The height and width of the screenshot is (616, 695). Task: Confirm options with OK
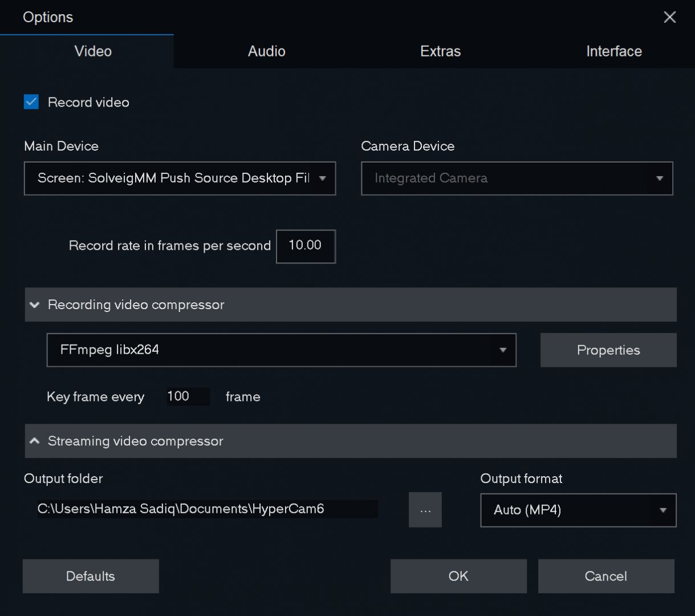point(458,576)
